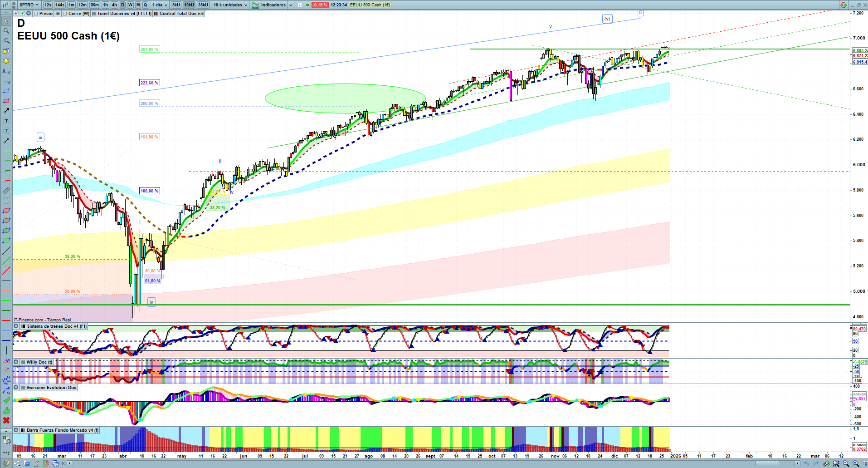Click the red X delete-drawings icon
868x468 pixels.
point(6,420)
